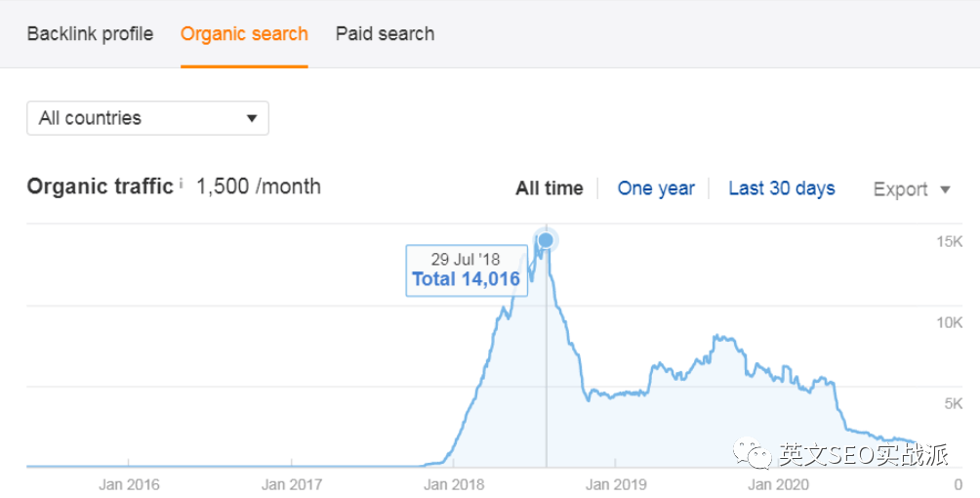Click the Export dropdown arrow
Screen dimensions: 980x498
click(x=945, y=189)
